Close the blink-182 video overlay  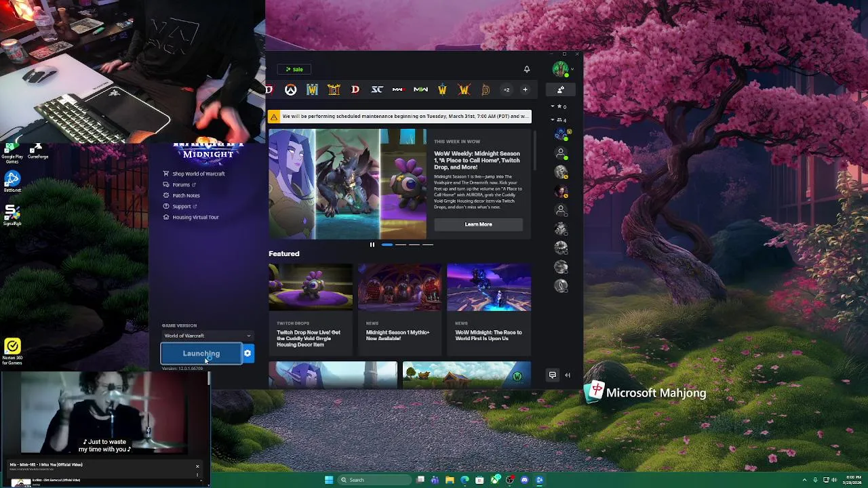197,466
